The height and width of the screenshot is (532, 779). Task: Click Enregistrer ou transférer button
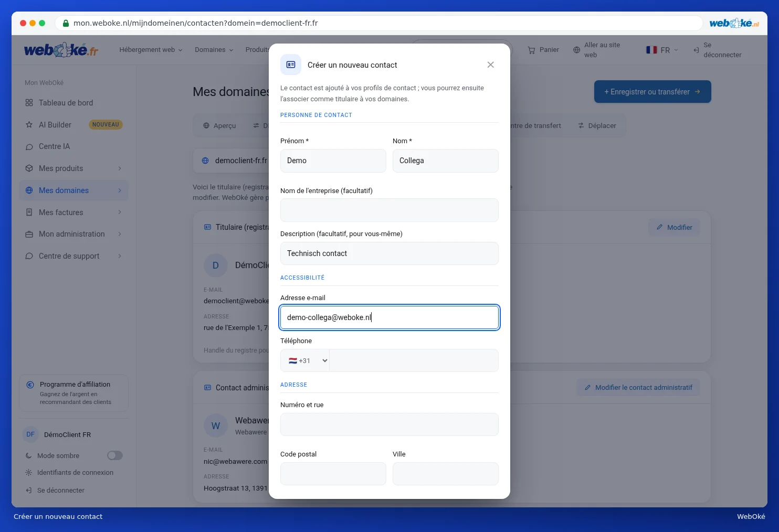coord(652,92)
